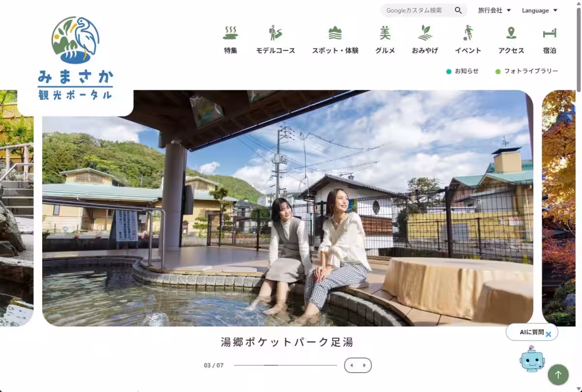Select the スポット・体験 mountain icon

point(335,33)
